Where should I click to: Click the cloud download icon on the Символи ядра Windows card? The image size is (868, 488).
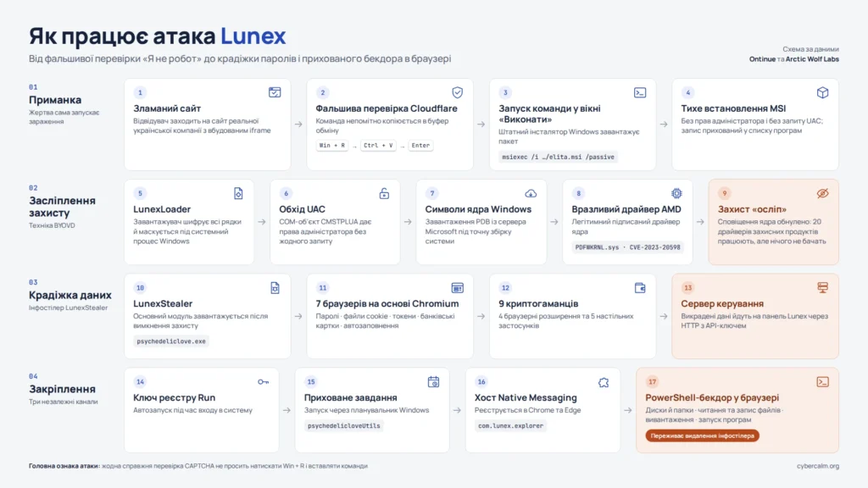coord(531,193)
